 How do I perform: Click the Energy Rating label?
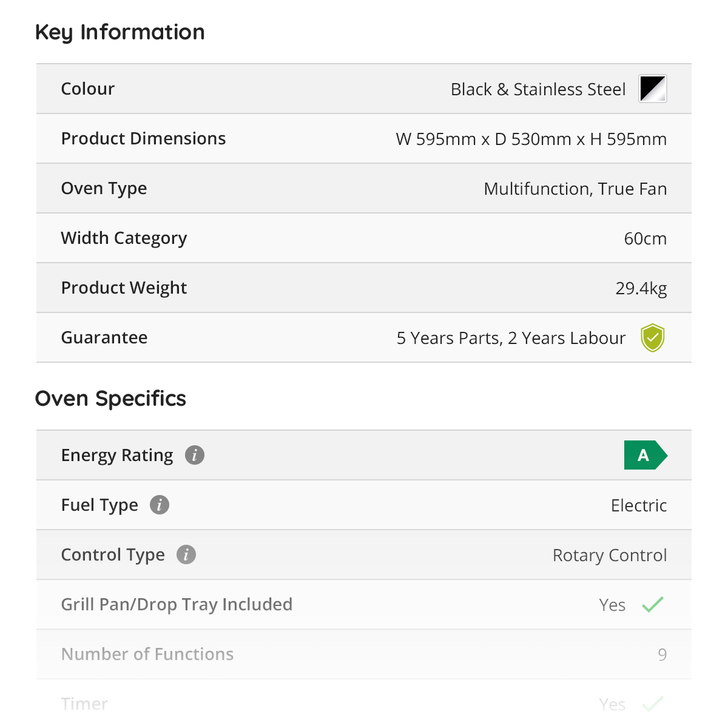[x=117, y=456]
